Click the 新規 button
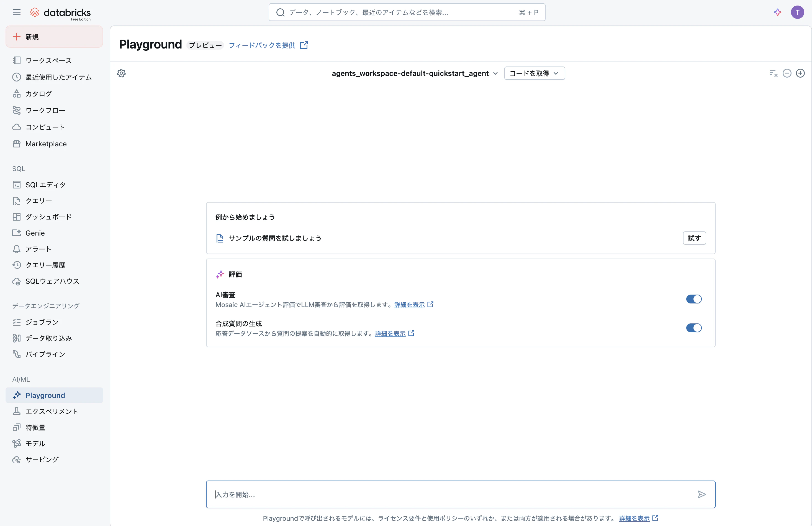812x526 pixels. [x=54, y=37]
